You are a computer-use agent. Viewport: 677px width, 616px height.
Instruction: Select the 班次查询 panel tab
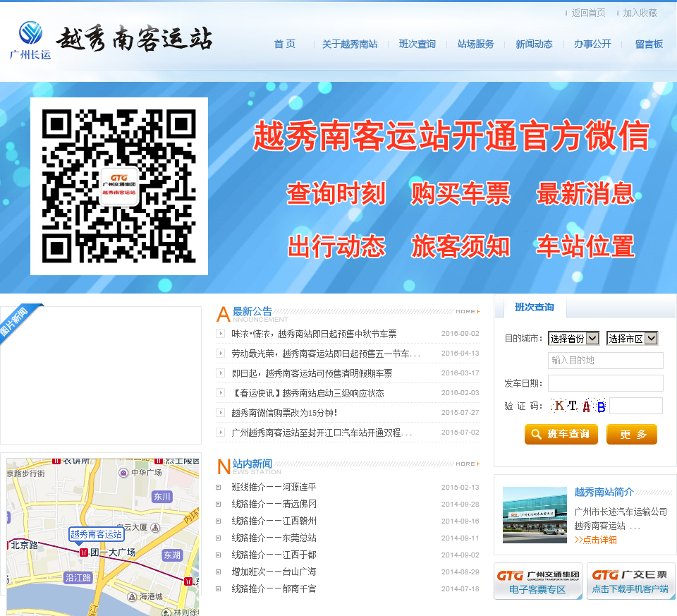[x=535, y=307]
